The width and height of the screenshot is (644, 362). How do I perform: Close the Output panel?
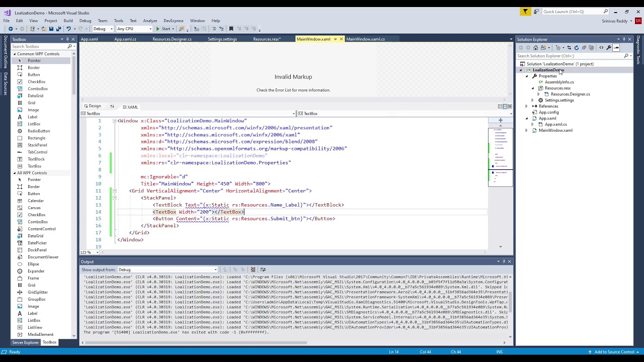pyautogui.click(x=509, y=262)
